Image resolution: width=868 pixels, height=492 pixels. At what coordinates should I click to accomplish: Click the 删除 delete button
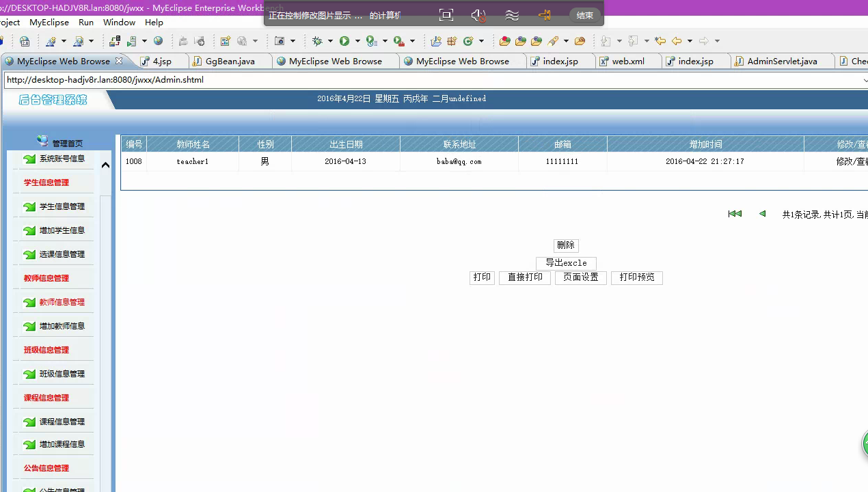(x=565, y=245)
